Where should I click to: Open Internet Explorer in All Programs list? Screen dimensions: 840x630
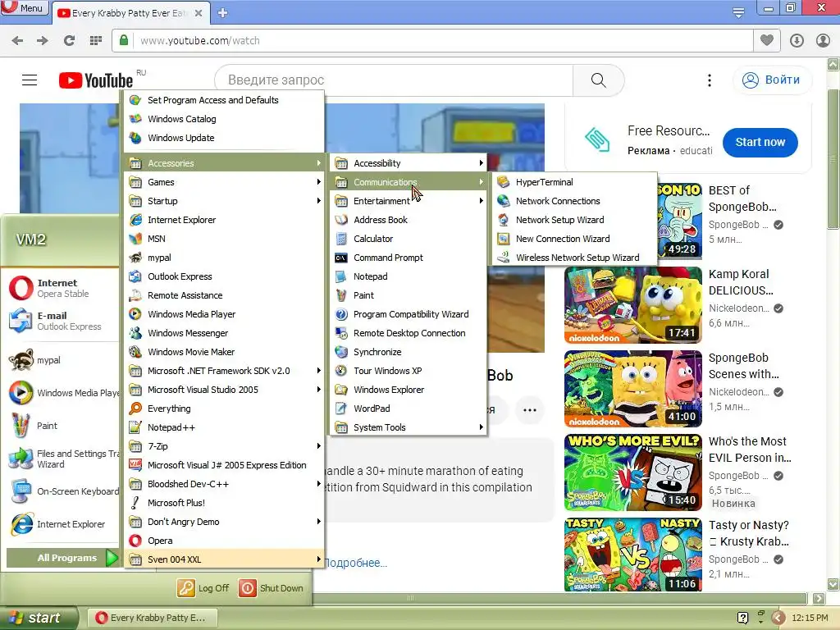coord(225,220)
